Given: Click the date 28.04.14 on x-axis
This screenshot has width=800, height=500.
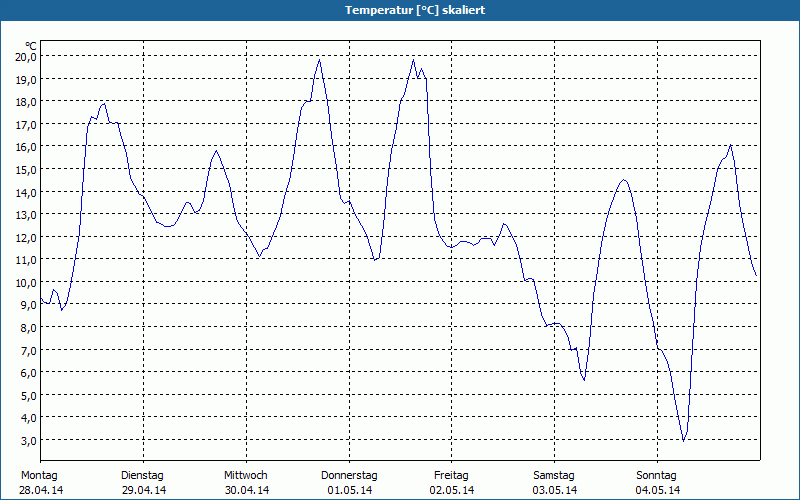Looking at the screenshot, I should pos(41,490).
